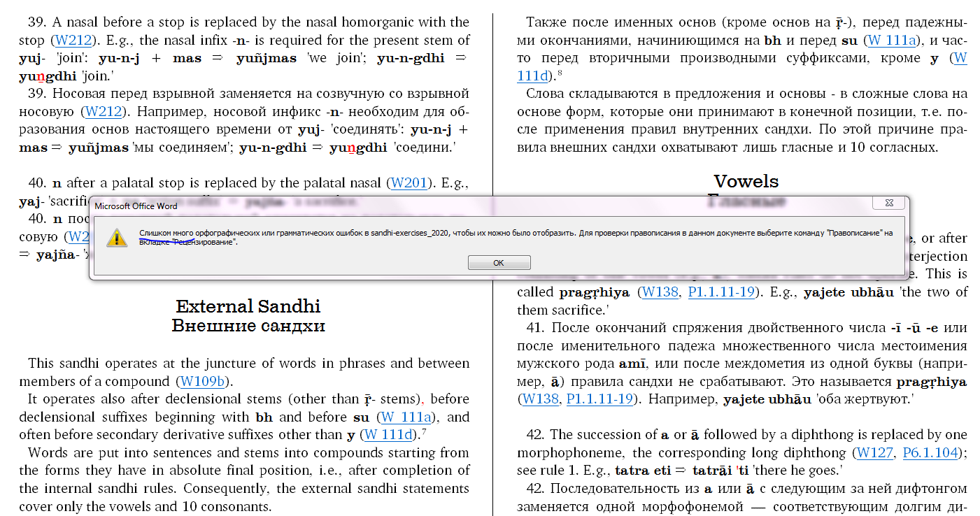Click the Microsoft Office Word dialog title
980x516 pixels.
click(x=136, y=206)
